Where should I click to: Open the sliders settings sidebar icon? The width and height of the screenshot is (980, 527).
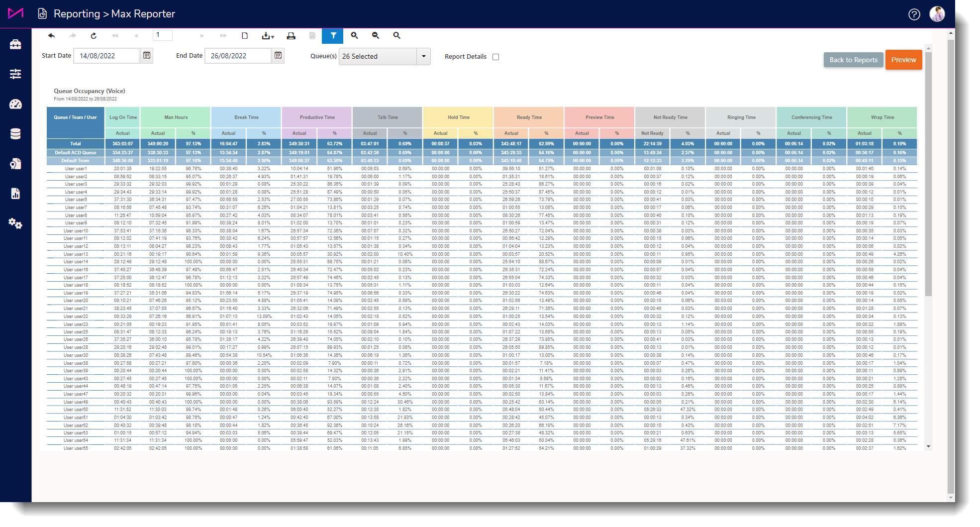[x=15, y=74]
